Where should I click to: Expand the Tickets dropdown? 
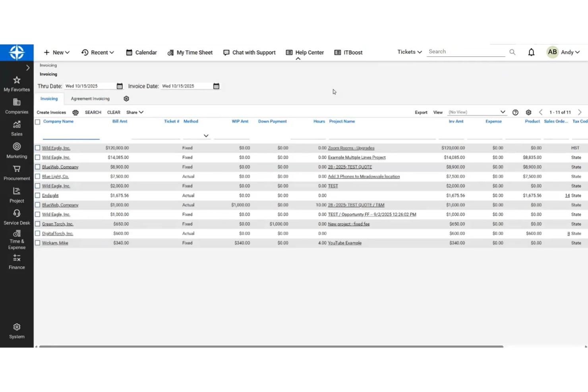(409, 52)
